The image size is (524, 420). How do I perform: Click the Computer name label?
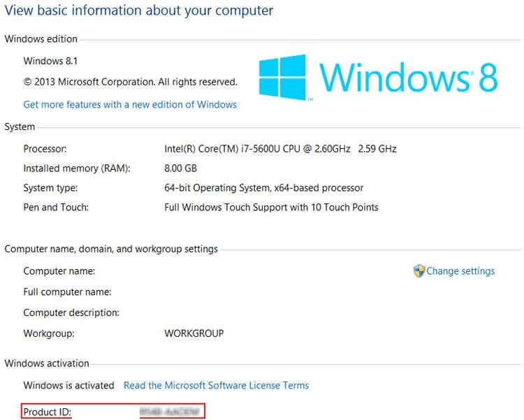(x=59, y=271)
